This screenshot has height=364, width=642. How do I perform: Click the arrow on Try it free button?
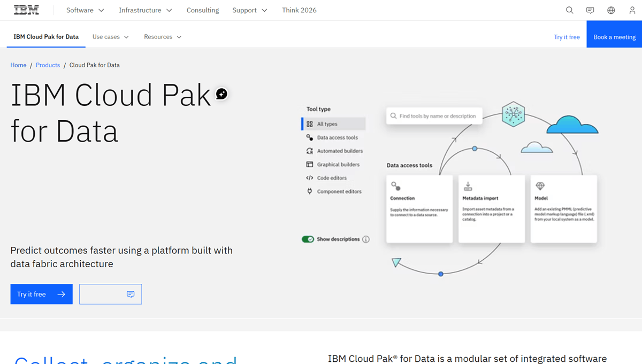click(61, 294)
